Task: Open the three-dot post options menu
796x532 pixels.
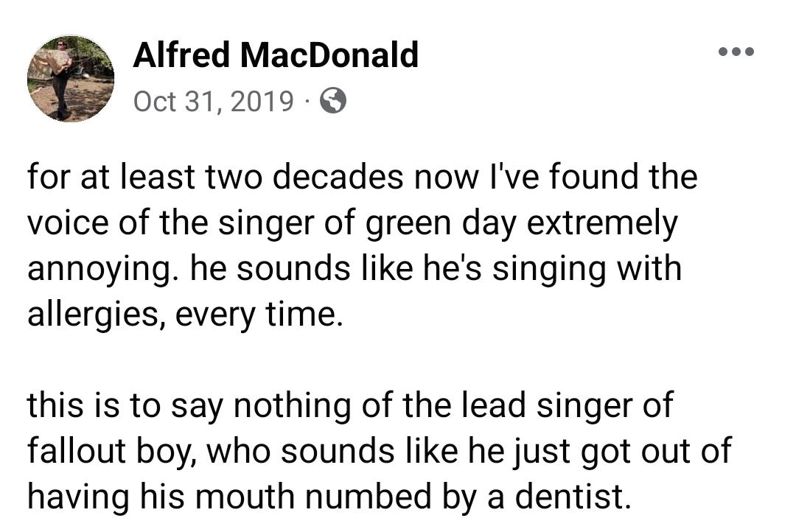Action: (x=736, y=52)
